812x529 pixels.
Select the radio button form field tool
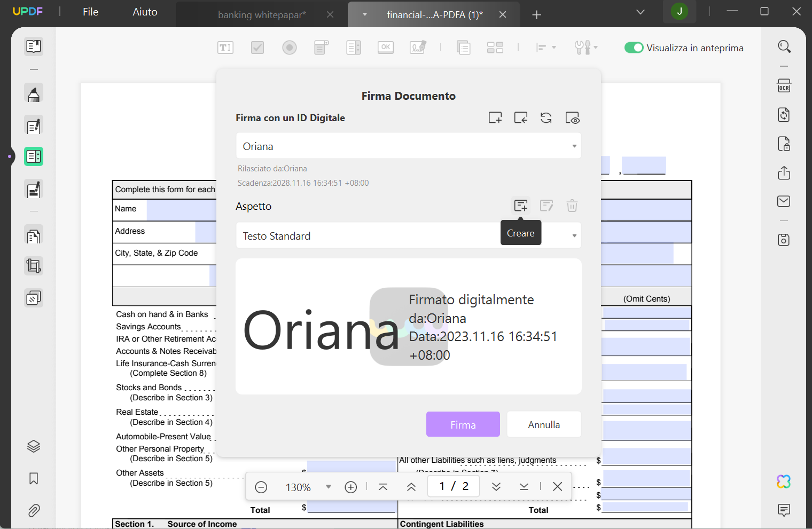pos(290,48)
